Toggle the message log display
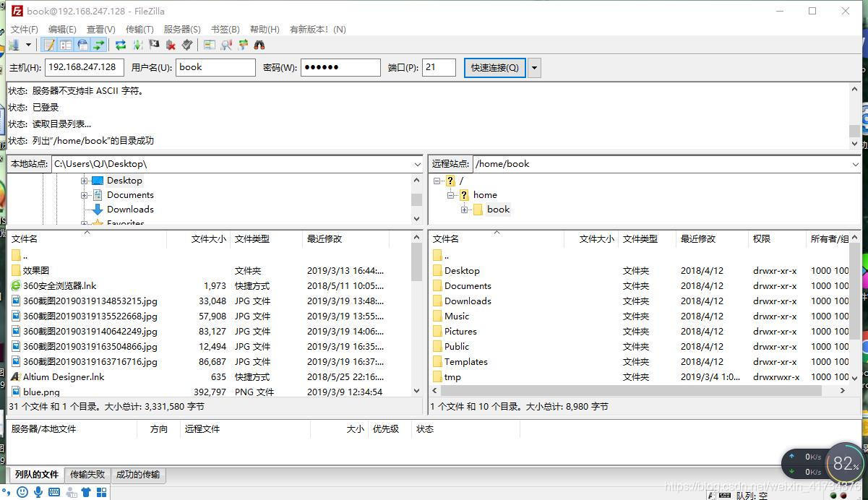The height and width of the screenshot is (500, 868). click(48, 45)
